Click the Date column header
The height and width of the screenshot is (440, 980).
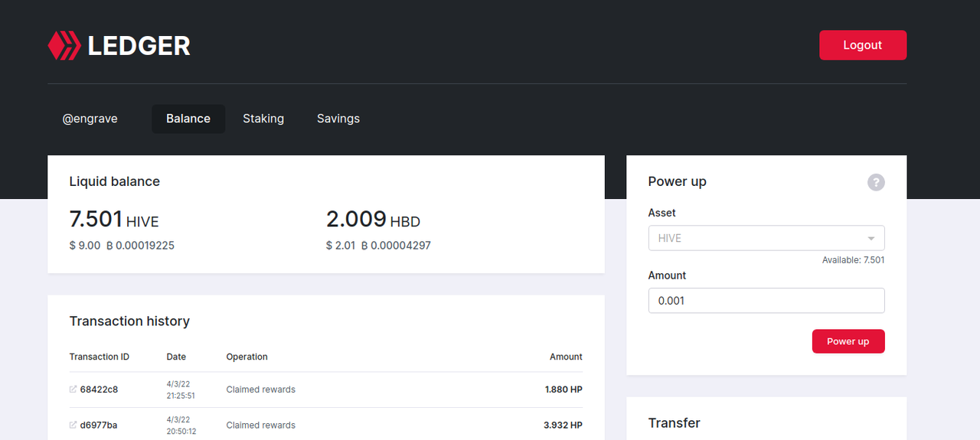[x=176, y=357]
